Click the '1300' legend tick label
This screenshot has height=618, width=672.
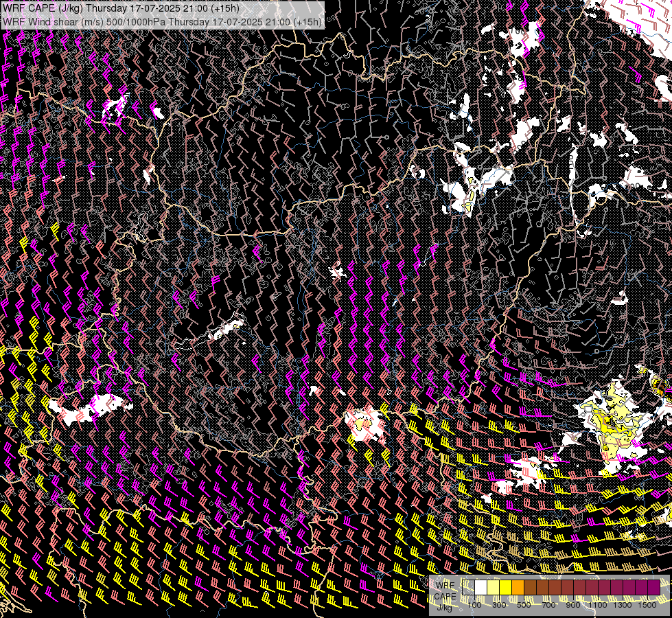coord(623,605)
